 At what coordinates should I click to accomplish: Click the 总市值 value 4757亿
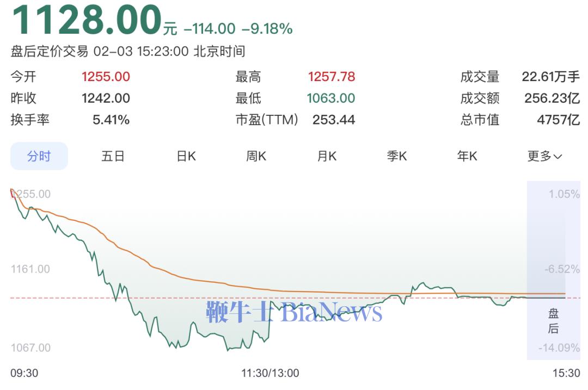pyautogui.click(x=558, y=120)
